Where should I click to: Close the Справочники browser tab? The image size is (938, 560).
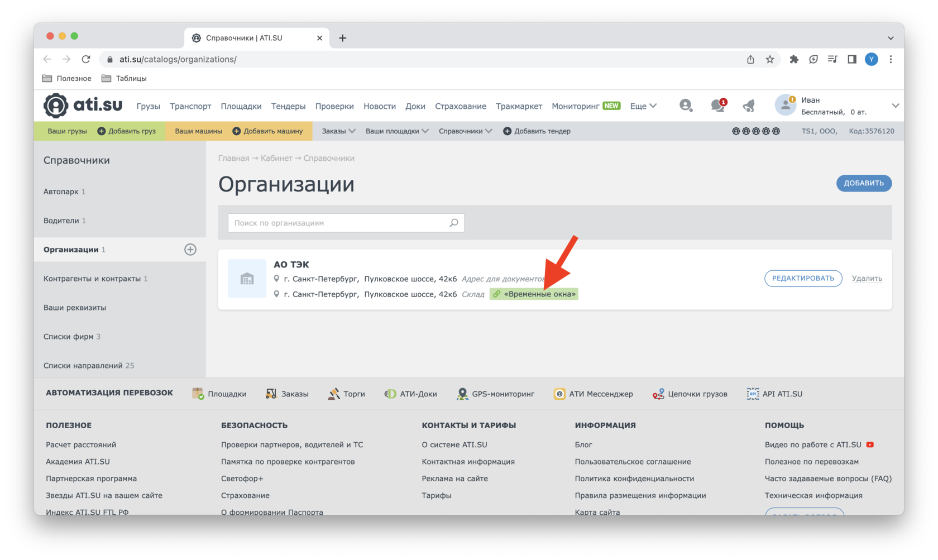click(319, 38)
